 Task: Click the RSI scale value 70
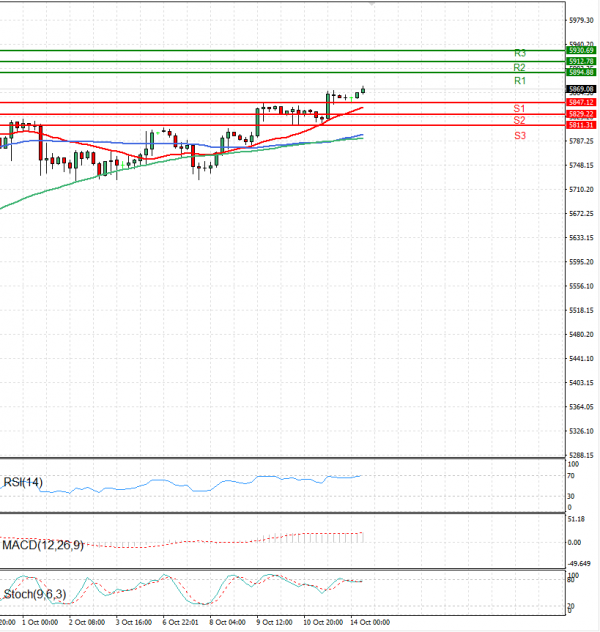click(x=571, y=476)
